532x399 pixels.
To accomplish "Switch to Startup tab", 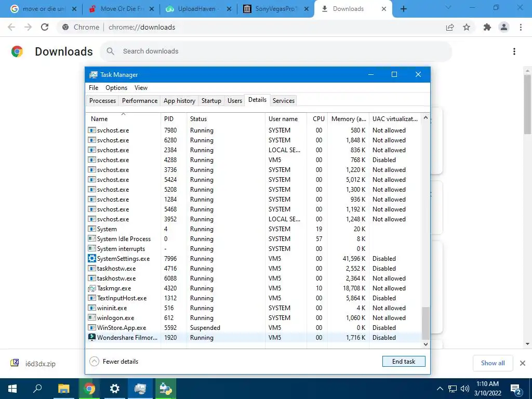I will point(211,100).
